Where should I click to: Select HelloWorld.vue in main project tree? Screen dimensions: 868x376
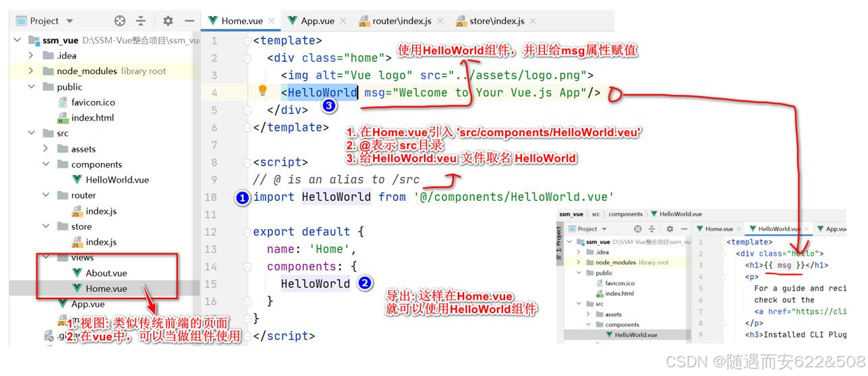(x=117, y=180)
